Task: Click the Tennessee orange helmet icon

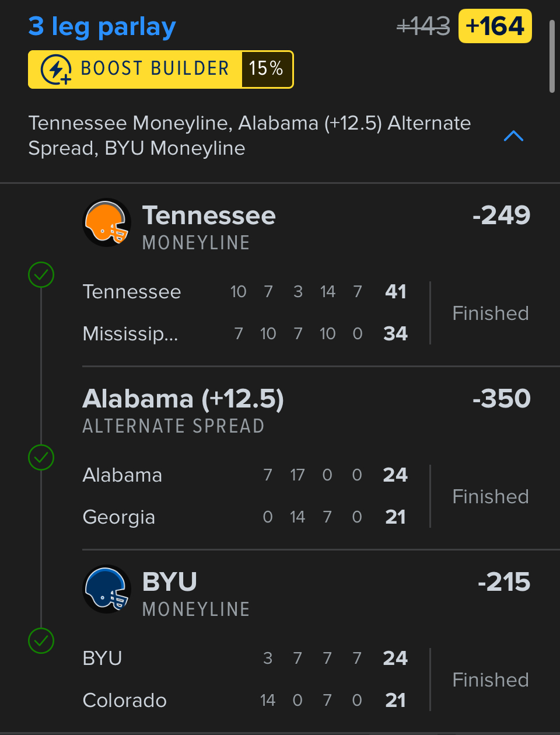Action: [x=107, y=222]
